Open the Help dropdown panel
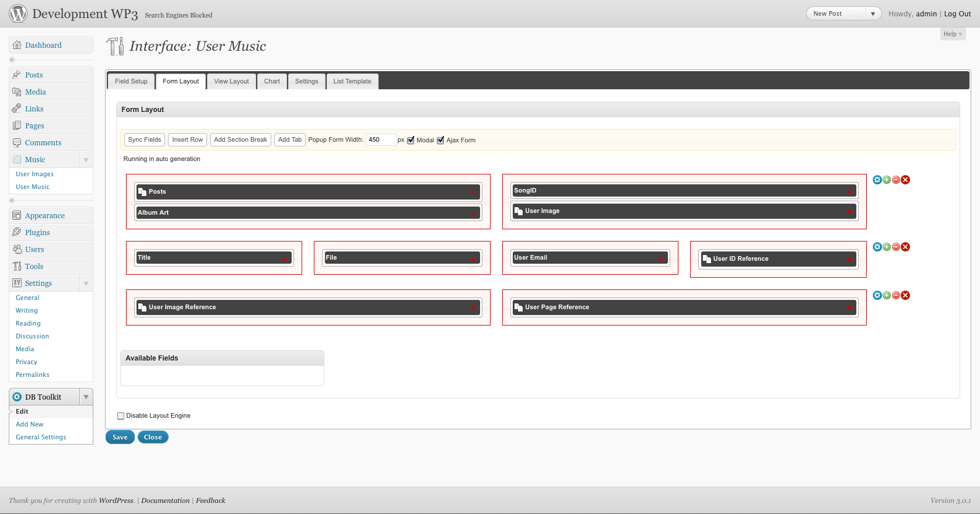 (x=953, y=34)
